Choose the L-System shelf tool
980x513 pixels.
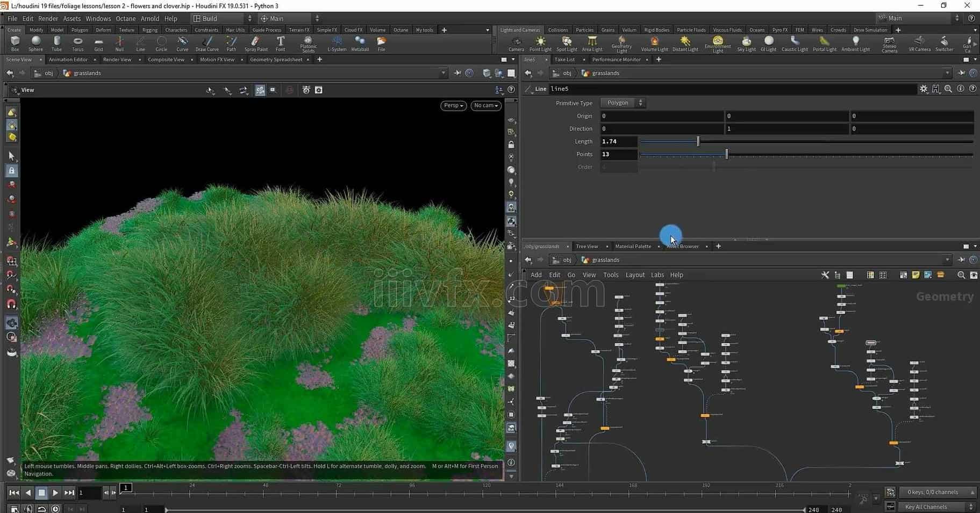[337, 44]
